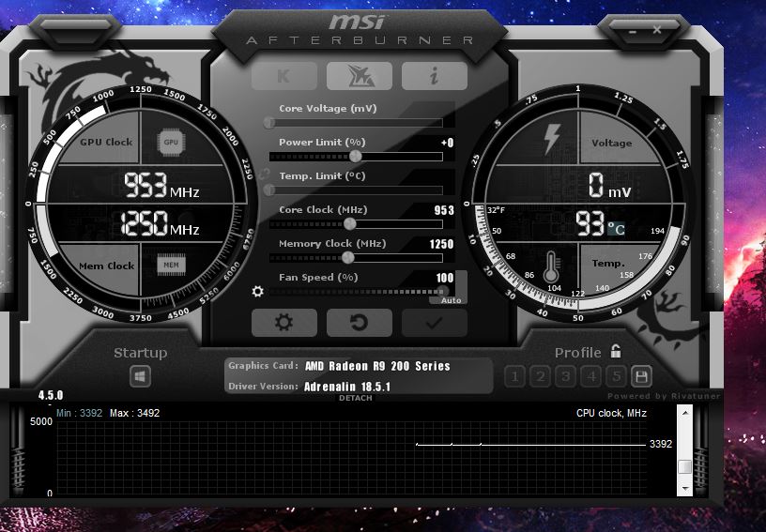Click the monitor scrollbar down arrow
The height and width of the screenshot is (532, 766).
pyautogui.click(x=685, y=489)
